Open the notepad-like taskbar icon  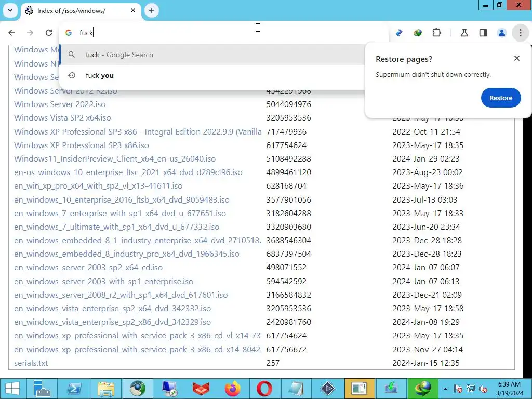click(x=296, y=389)
